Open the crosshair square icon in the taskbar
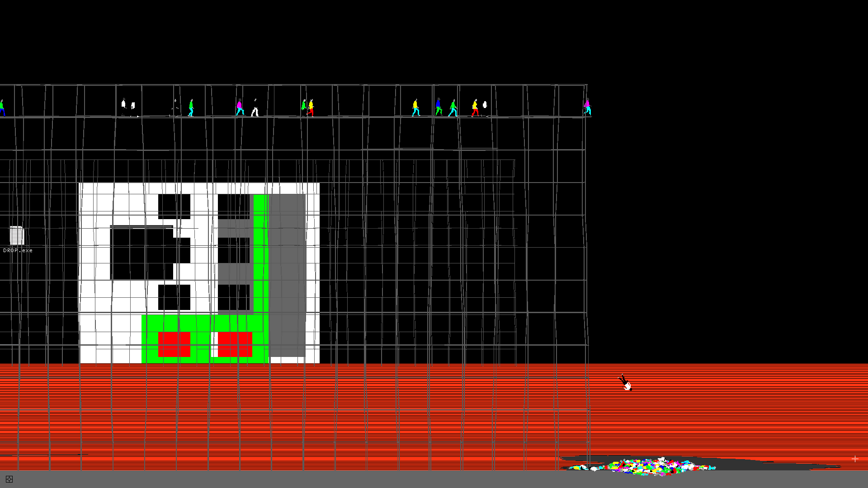The image size is (868, 488). coord(9,479)
